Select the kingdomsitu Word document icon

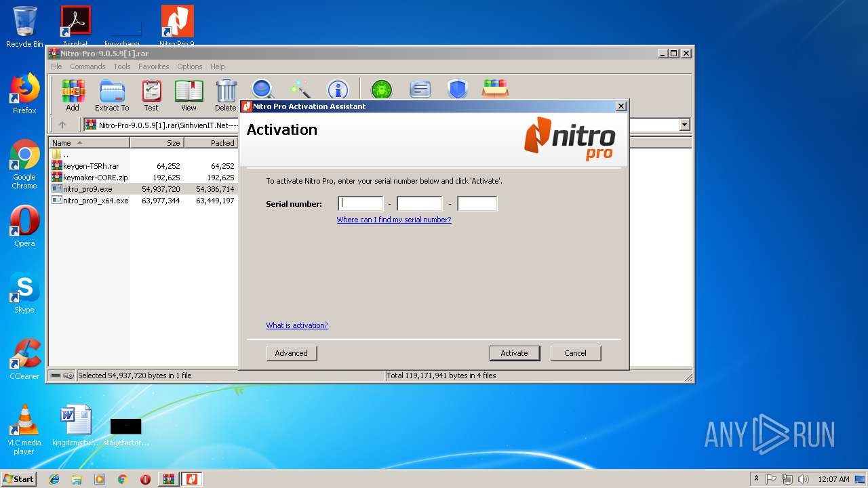[x=75, y=426]
